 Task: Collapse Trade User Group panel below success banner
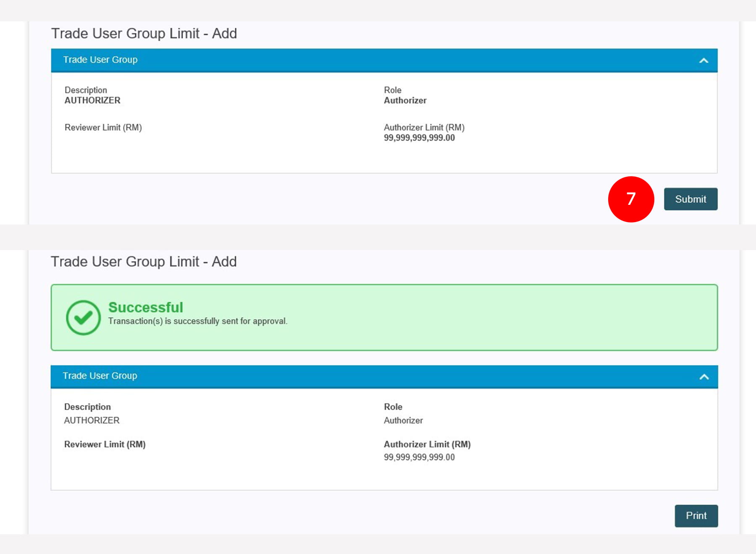(x=704, y=377)
